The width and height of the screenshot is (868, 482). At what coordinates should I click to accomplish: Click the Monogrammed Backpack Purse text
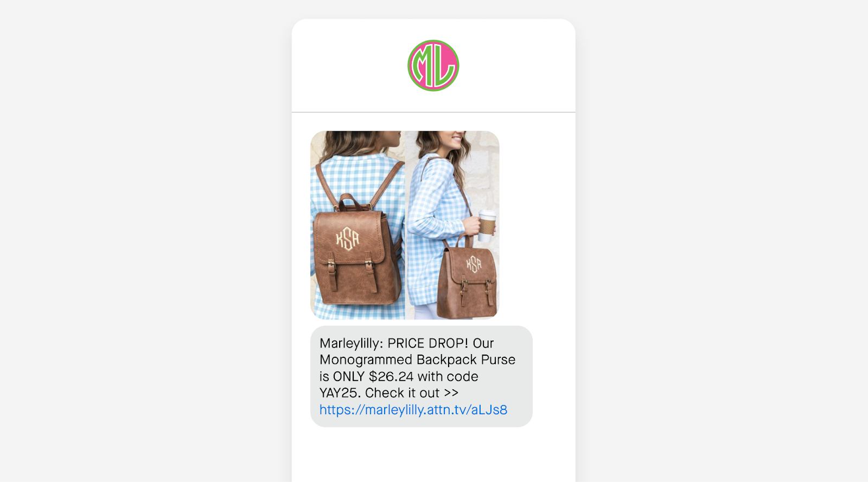[417, 360]
